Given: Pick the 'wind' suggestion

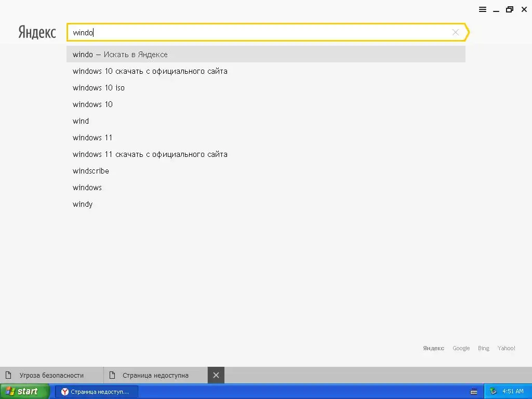Looking at the screenshot, I should click(x=266, y=121).
